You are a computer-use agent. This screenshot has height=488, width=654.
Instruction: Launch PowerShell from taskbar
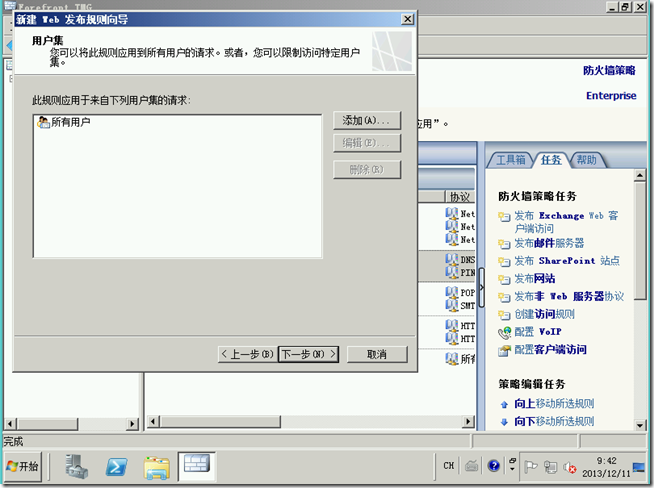[x=116, y=466]
